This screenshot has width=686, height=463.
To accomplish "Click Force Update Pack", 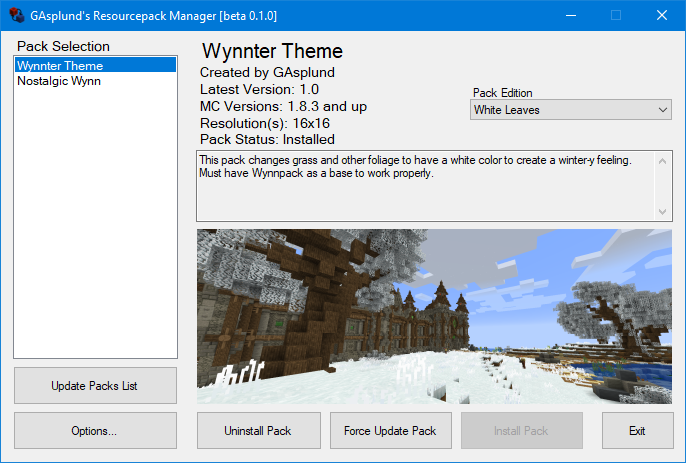I will pyautogui.click(x=390, y=431).
